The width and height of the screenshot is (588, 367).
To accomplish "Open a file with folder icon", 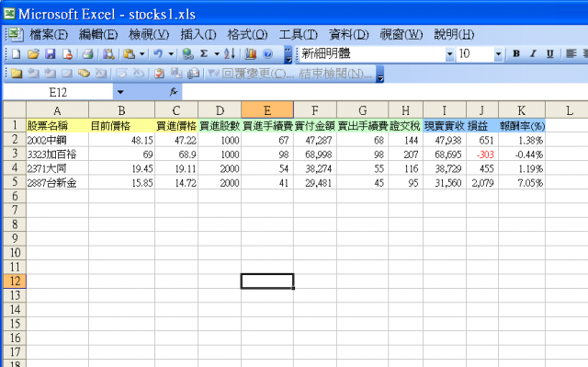I will pos(33,54).
